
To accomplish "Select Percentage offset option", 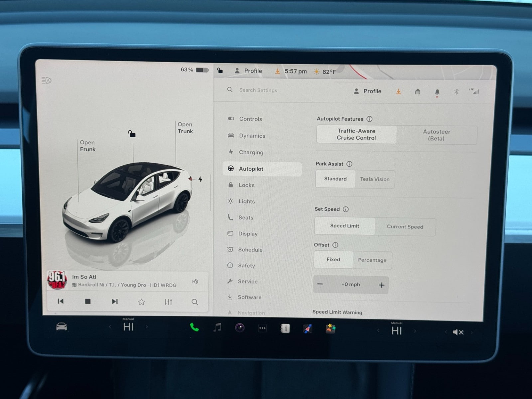I will click(x=372, y=260).
